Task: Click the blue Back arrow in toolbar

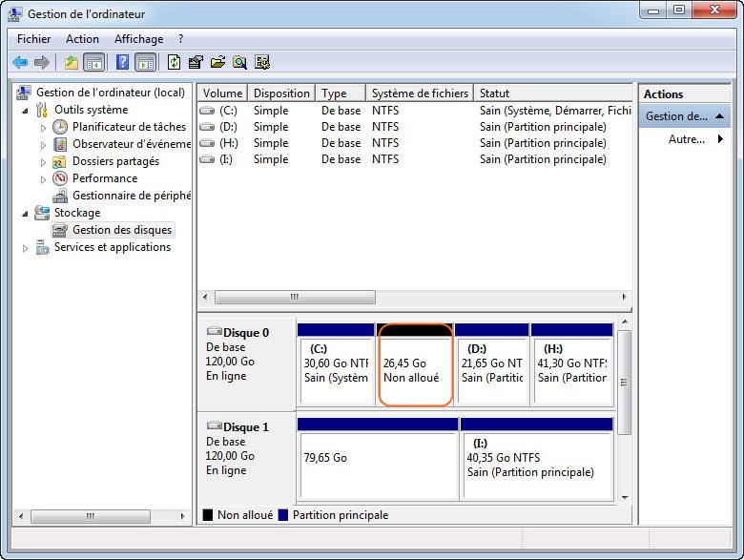Action: coord(20,63)
